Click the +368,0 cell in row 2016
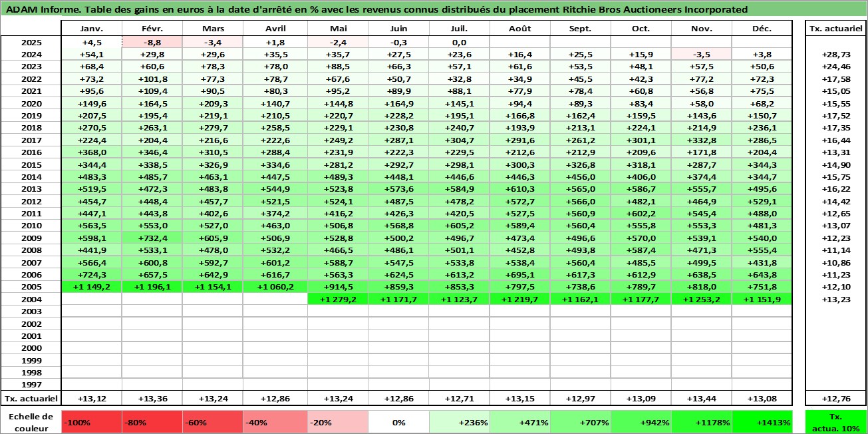The image size is (868, 434). 91,152
